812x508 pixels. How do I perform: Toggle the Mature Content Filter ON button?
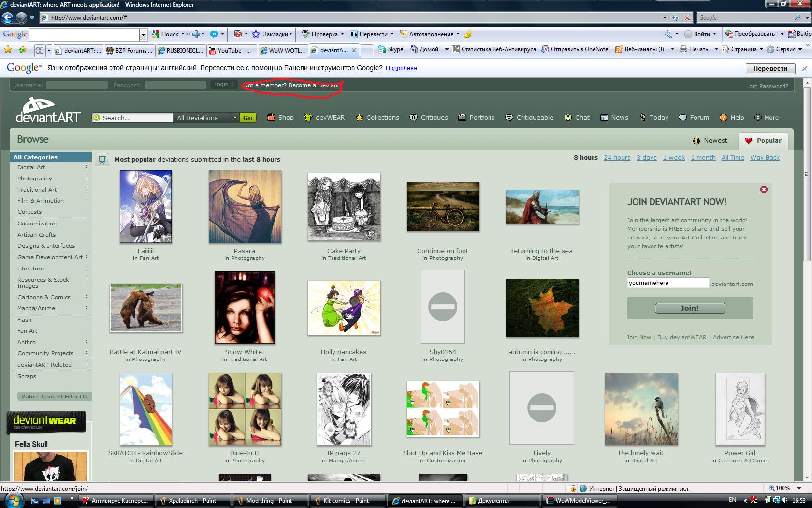[54, 396]
